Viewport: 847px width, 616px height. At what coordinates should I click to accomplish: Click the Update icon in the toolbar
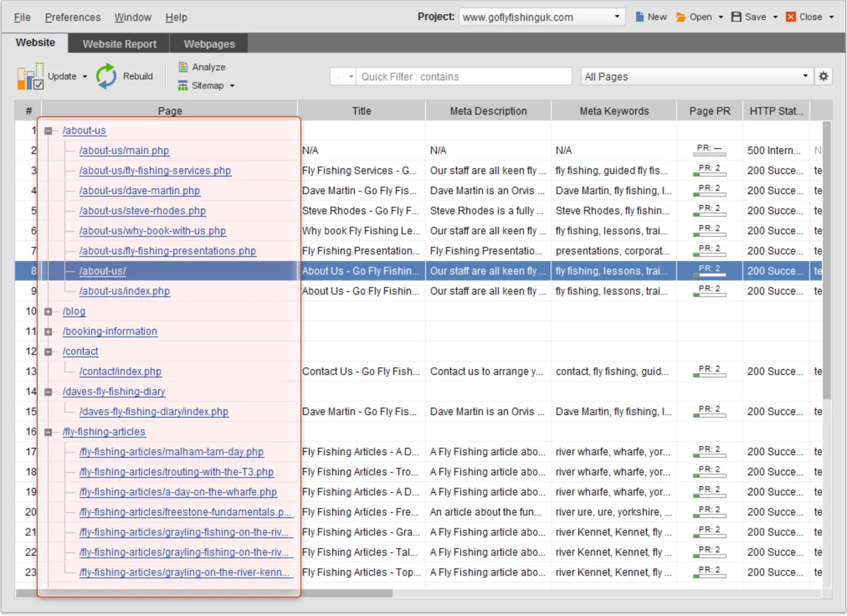(30, 77)
